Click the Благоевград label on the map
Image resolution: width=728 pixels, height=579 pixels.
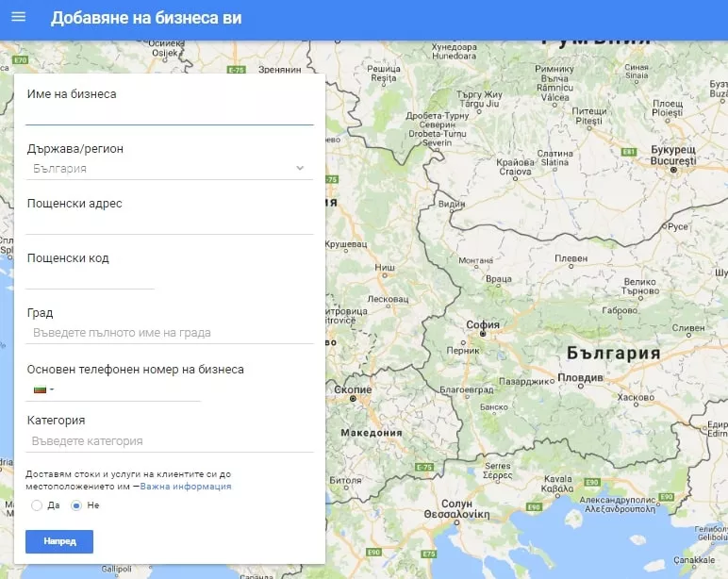click(x=467, y=389)
